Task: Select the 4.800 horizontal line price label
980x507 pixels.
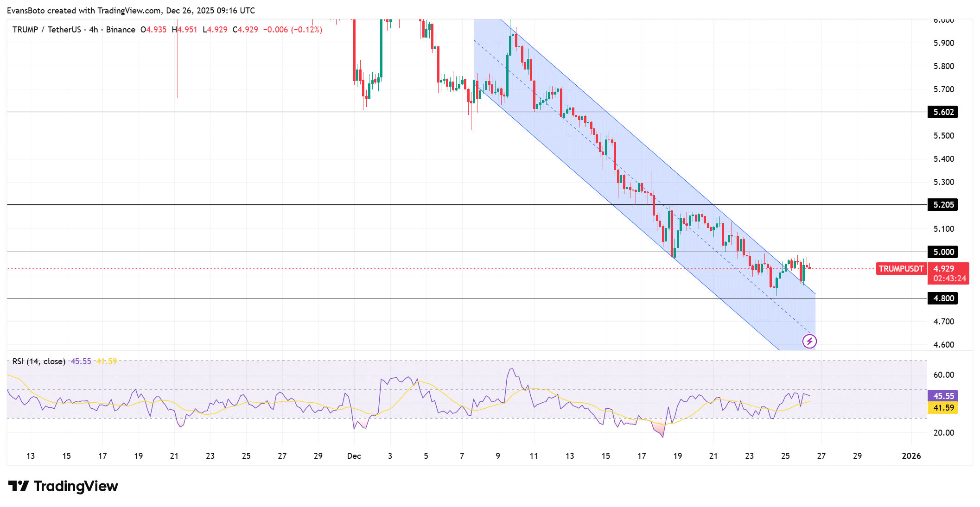Action: 943,298
